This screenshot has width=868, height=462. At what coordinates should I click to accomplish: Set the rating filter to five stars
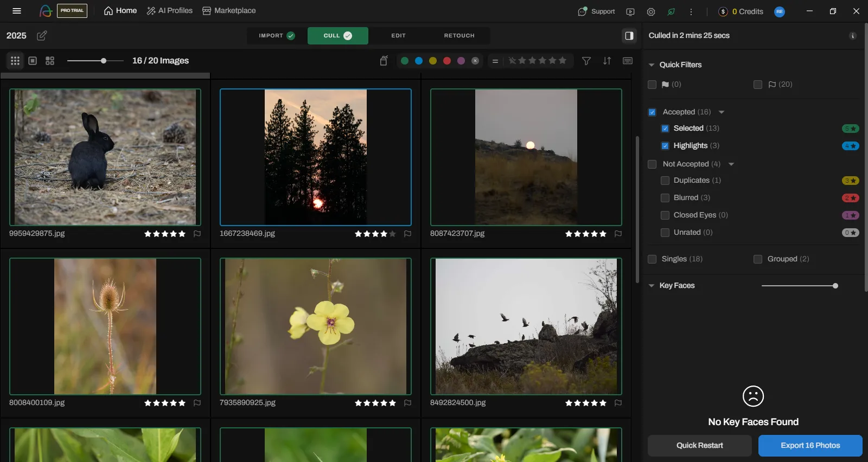point(563,61)
